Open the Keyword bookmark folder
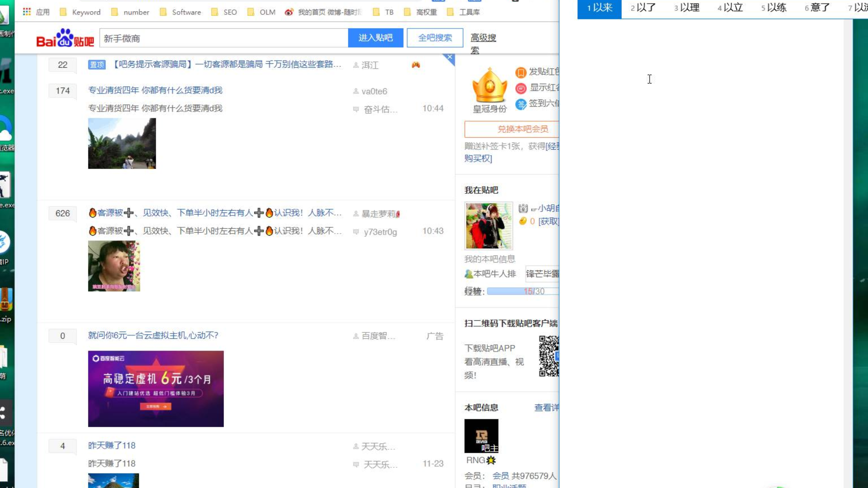The height and width of the screenshot is (488, 868). coord(80,12)
